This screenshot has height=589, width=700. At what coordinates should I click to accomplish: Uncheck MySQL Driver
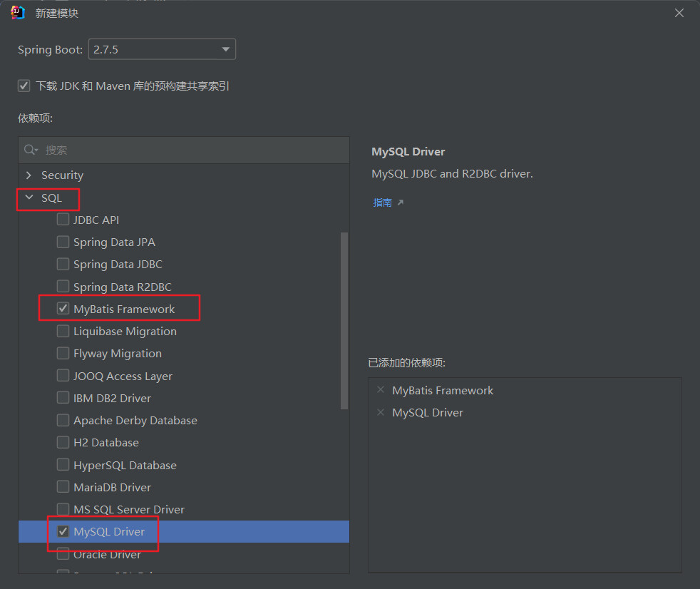pos(63,531)
